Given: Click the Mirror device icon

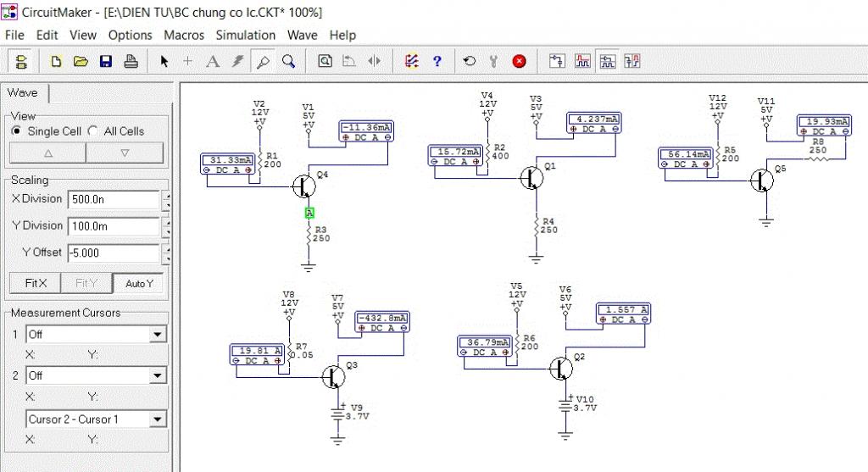Looking at the screenshot, I should point(374,61).
